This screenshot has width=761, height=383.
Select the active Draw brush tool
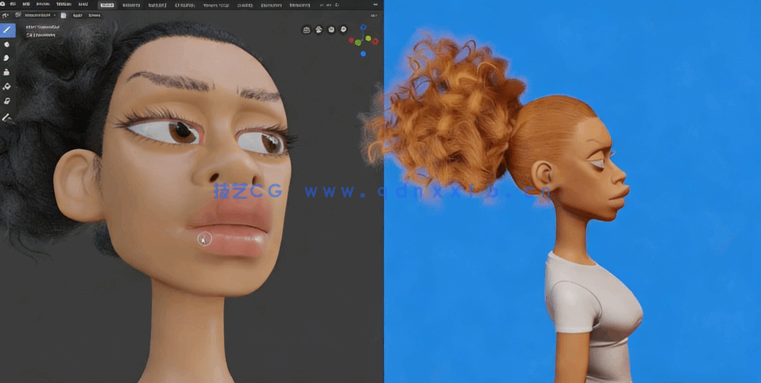click(7, 30)
